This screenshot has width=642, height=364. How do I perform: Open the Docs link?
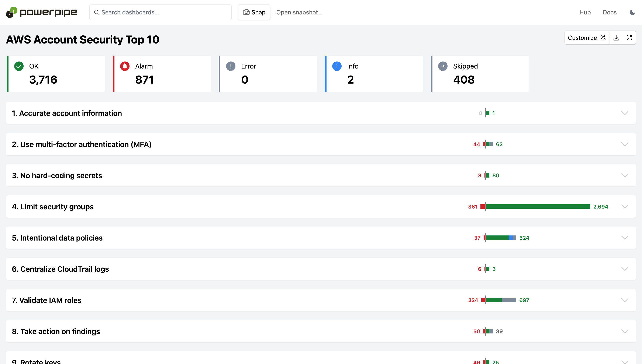click(x=610, y=12)
